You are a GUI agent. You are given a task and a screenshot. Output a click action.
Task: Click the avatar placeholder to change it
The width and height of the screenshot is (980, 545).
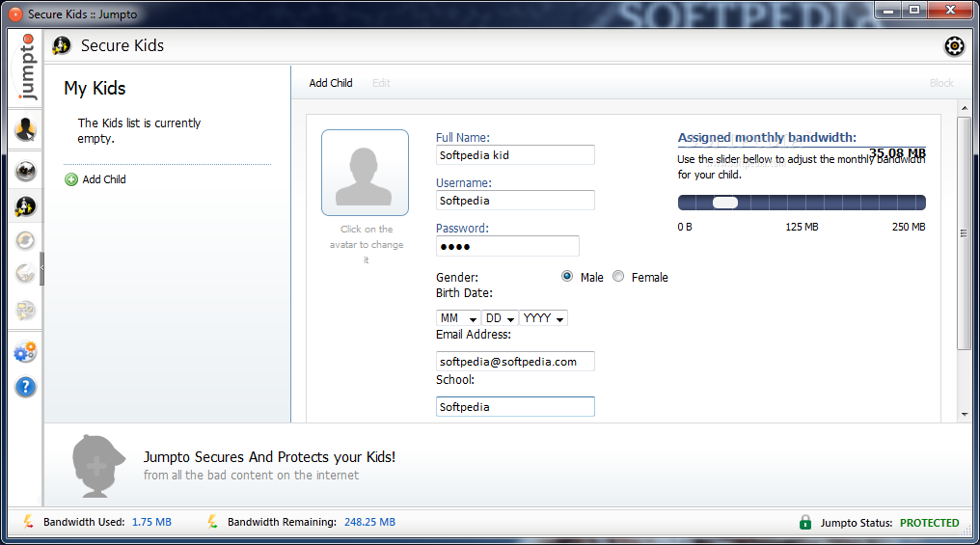(365, 173)
